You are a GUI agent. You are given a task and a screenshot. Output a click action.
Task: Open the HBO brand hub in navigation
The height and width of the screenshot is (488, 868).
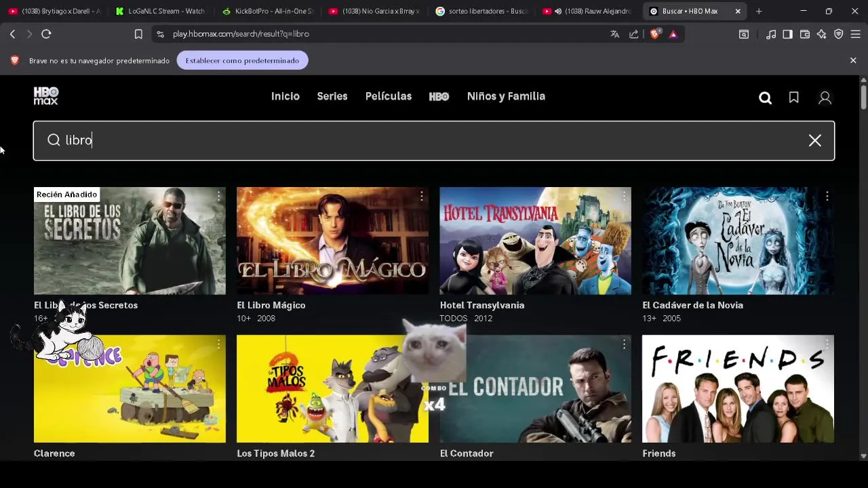[439, 96]
